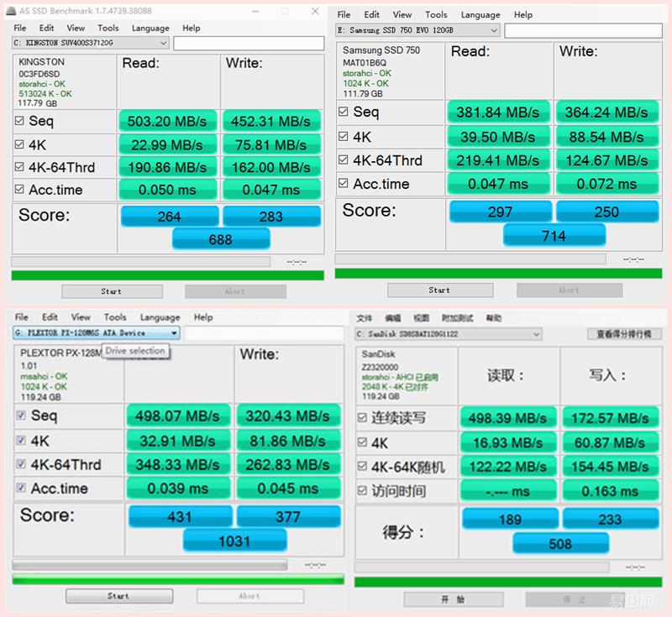672x617 pixels.
Task: Open the E: Samsung SSD 750 EVO dropdown
Action: [x=417, y=30]
